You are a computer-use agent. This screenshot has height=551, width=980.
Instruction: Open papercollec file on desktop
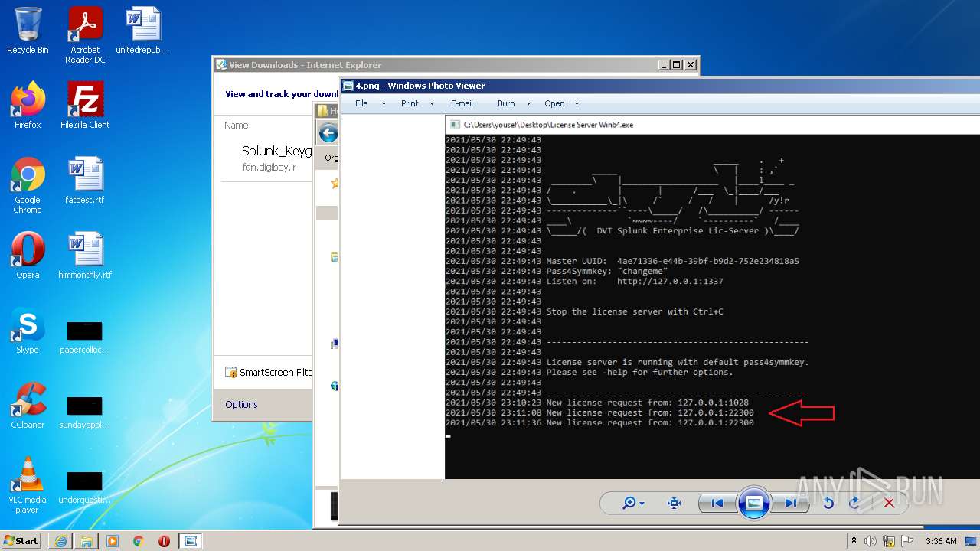pyautogui.click(x=85, y=337)
